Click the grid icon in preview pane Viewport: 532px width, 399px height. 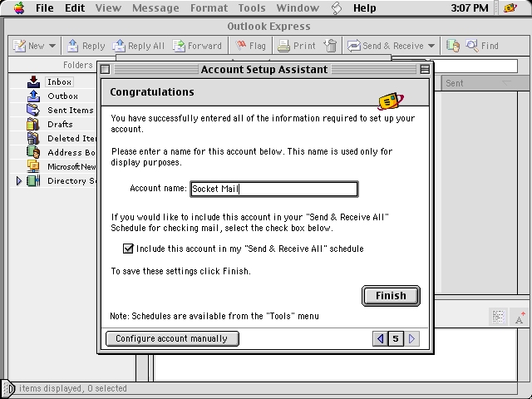coord(498,318)
